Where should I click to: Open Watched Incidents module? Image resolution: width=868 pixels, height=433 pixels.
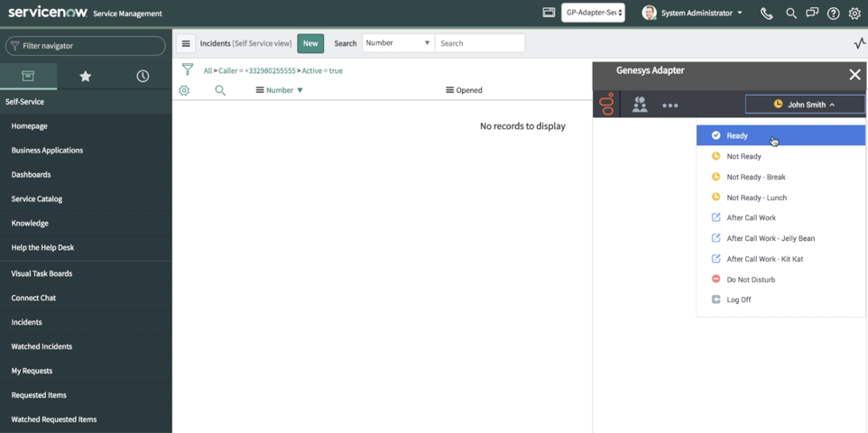pos(42,346)
